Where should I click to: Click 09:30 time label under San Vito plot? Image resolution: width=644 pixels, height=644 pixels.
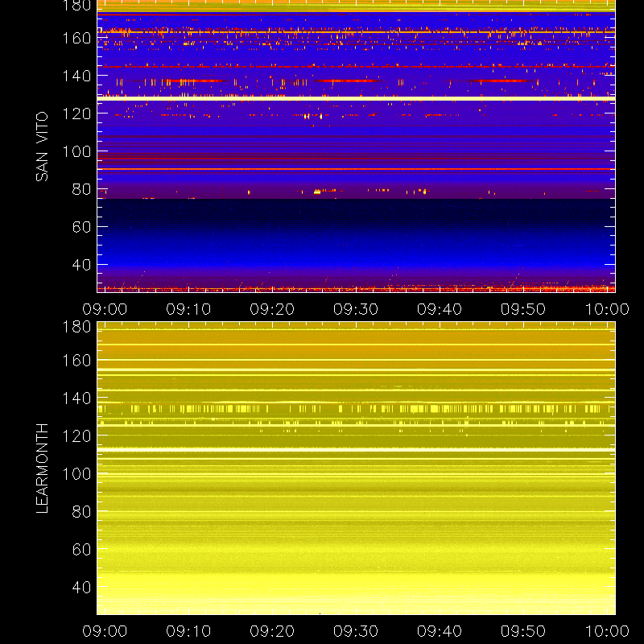[x=356, y=309]
